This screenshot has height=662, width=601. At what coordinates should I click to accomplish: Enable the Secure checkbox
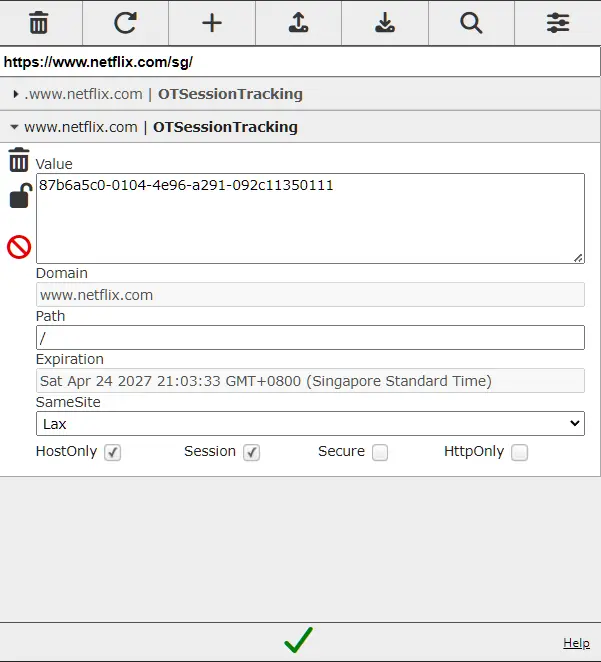coord(380,453)
